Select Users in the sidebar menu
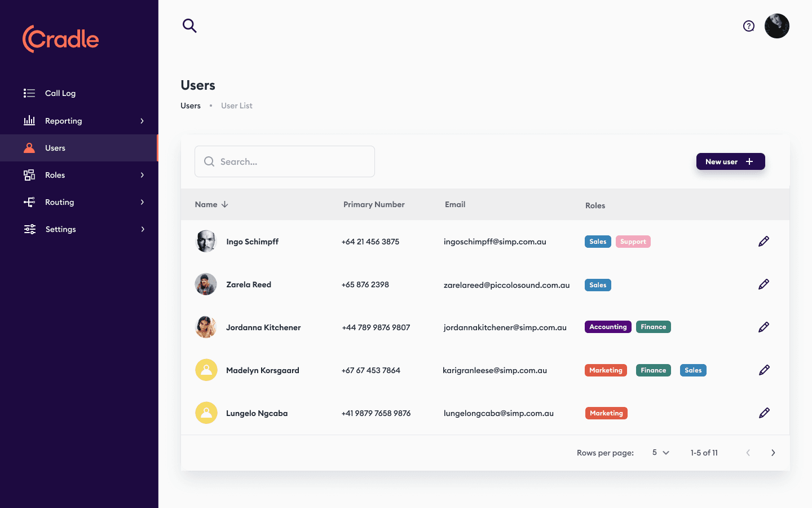 pos(55,147)
